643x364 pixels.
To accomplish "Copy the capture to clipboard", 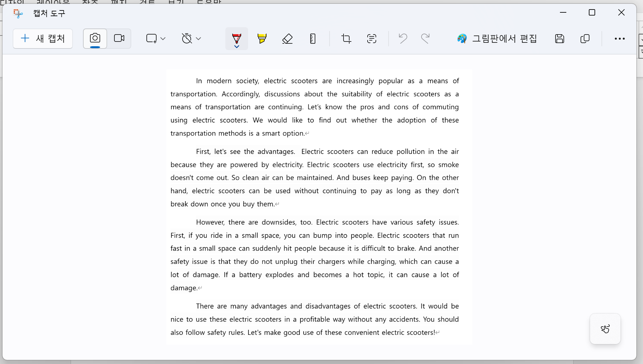I will [585, 39].
